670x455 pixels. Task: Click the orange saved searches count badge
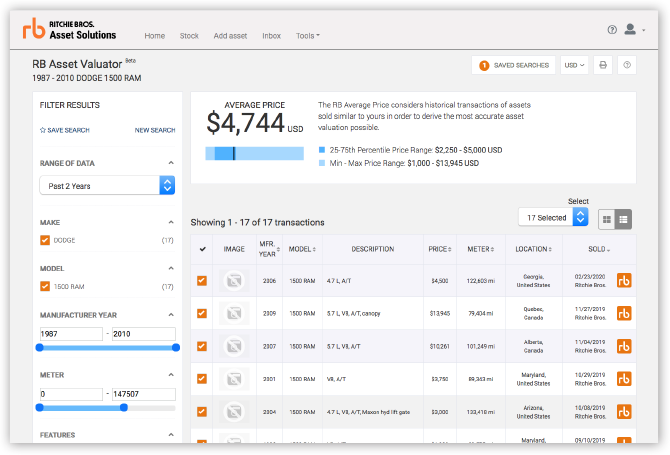[x=484, y=65]
